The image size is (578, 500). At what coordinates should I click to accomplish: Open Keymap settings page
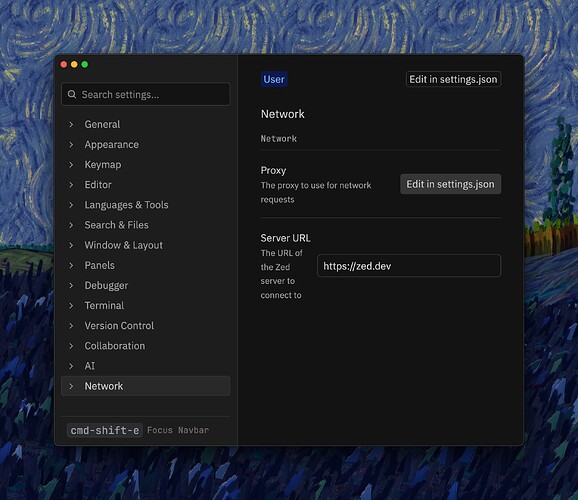click(x=103, y=165)
